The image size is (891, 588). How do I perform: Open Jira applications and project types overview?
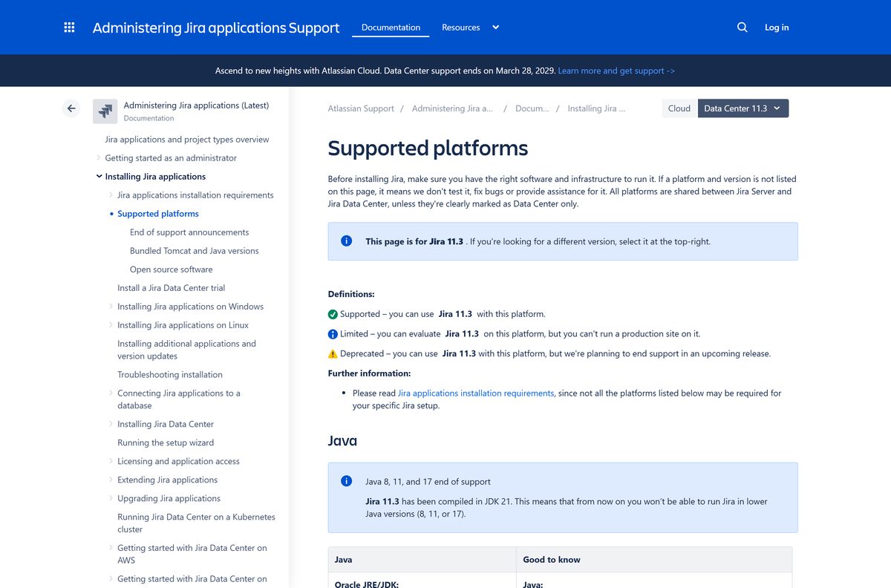pos(187,140)
